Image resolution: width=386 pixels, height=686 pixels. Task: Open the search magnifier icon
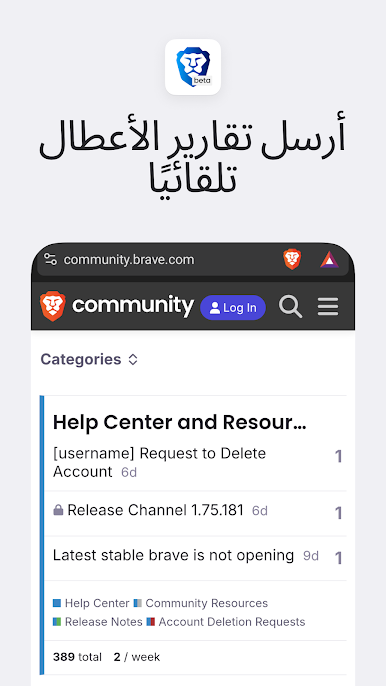[x=291, y=306]
